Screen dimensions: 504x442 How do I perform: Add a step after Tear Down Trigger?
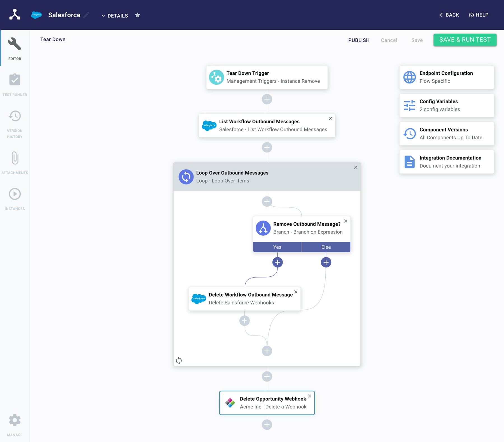pyautogui.click(x=267, y=99)
